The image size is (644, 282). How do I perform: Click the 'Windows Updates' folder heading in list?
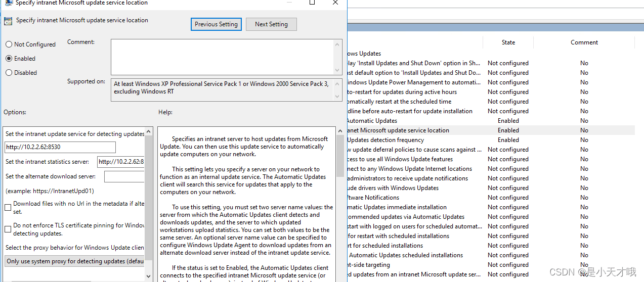click(x=364, y=54)
